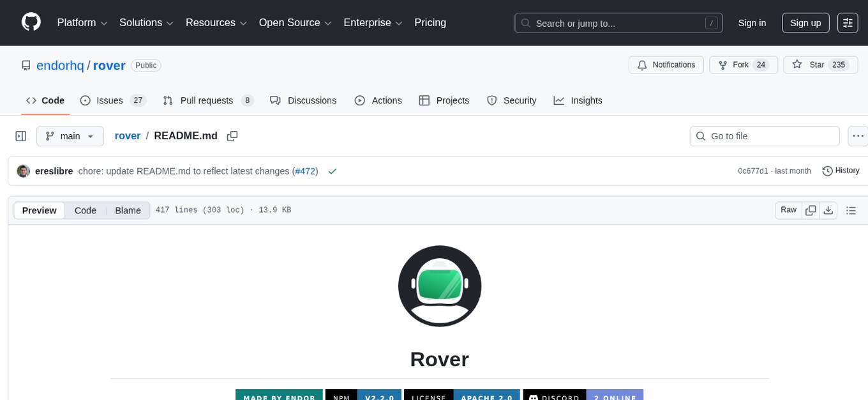This screenshot has width=868, height=400.
Task: Switch to the Blame view
Action: 128,210
